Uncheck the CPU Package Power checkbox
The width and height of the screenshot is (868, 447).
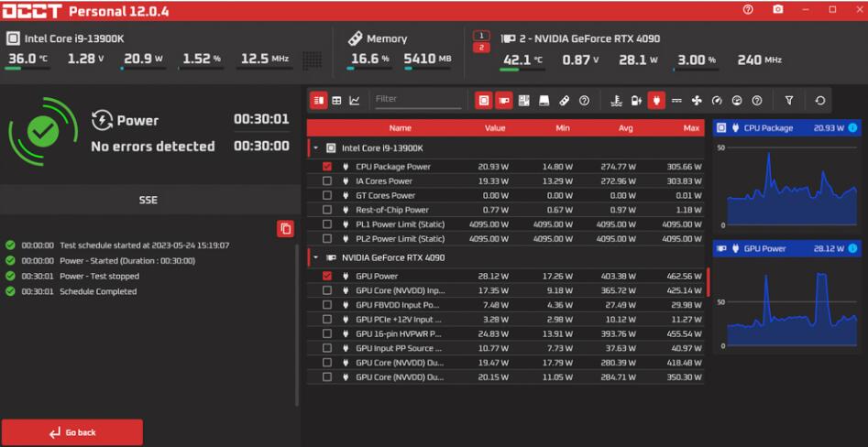point(327,167)
